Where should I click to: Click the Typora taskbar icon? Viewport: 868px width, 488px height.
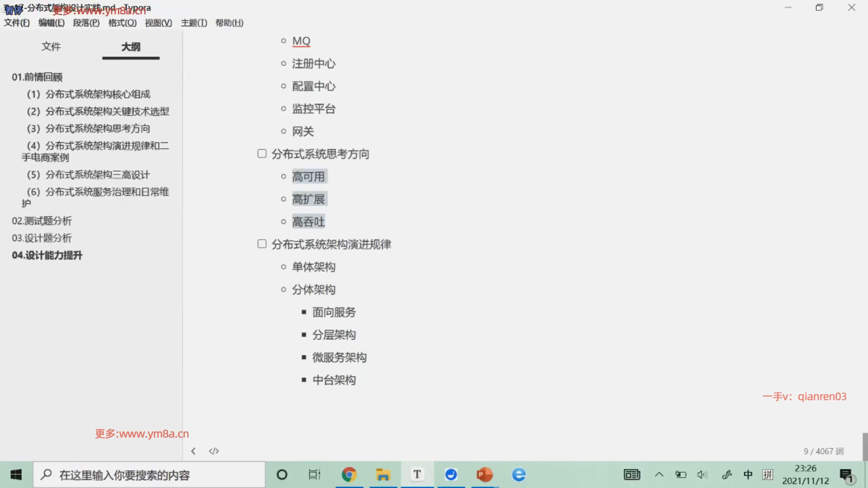tap(417, 474)
